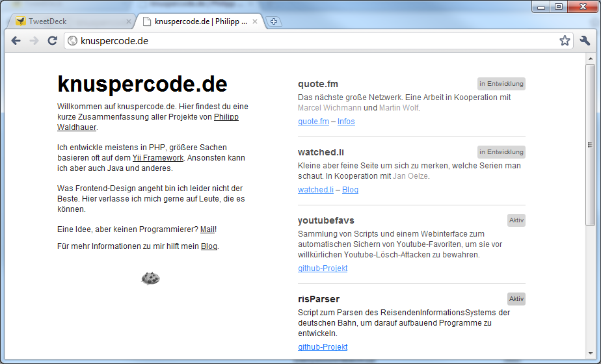Follow the Yii Framework link

pyautogui.click(x=158, y=157)
